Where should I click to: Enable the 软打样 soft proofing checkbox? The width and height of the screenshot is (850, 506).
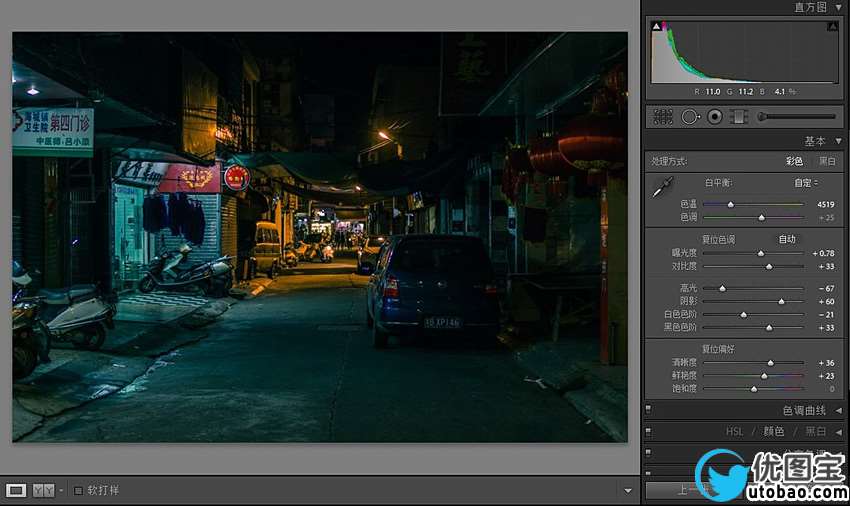[x=79, y=490]
